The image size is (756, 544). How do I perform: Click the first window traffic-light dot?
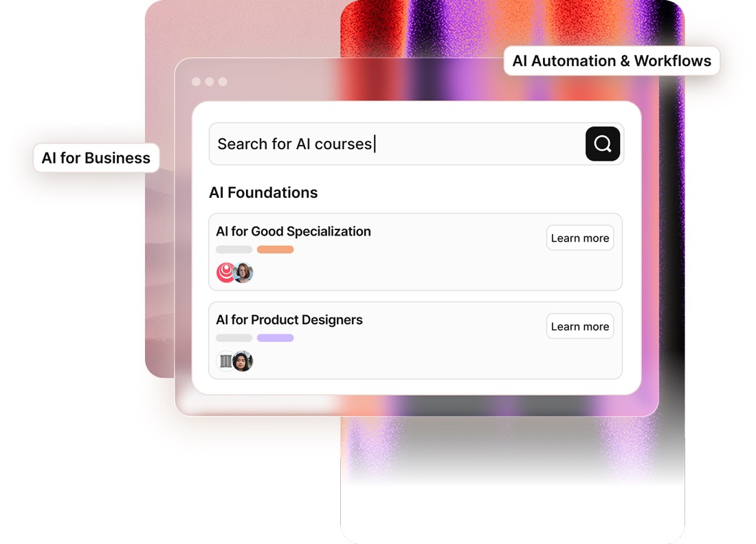click(196, 81)
